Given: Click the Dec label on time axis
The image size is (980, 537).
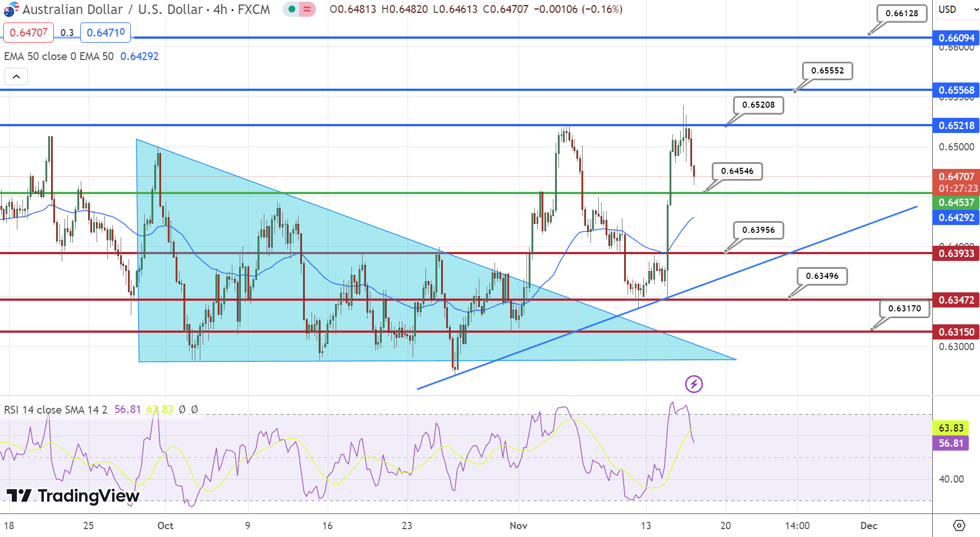Looking at the screenshot, I should tap(869, 526).
